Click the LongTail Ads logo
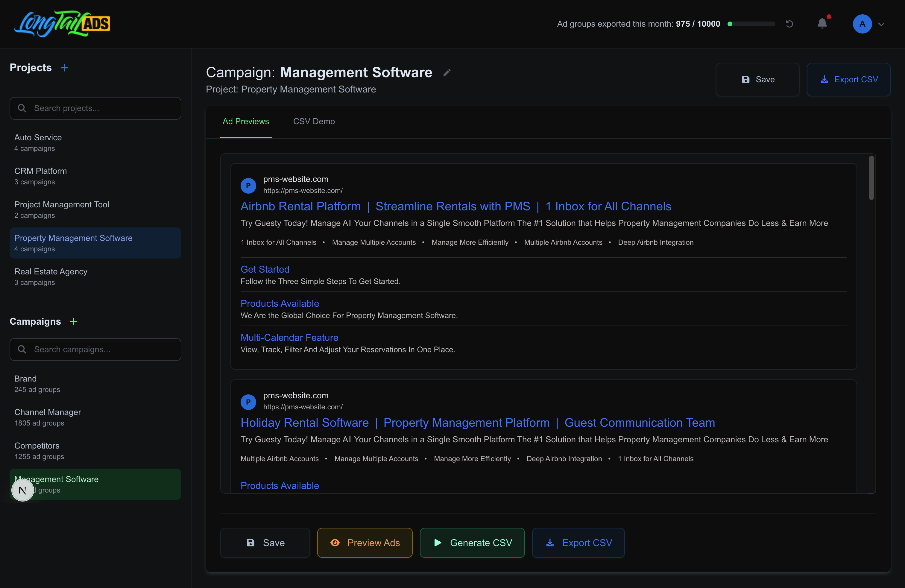The height and width of the screenshot is (588, 905). click(62, 24)
